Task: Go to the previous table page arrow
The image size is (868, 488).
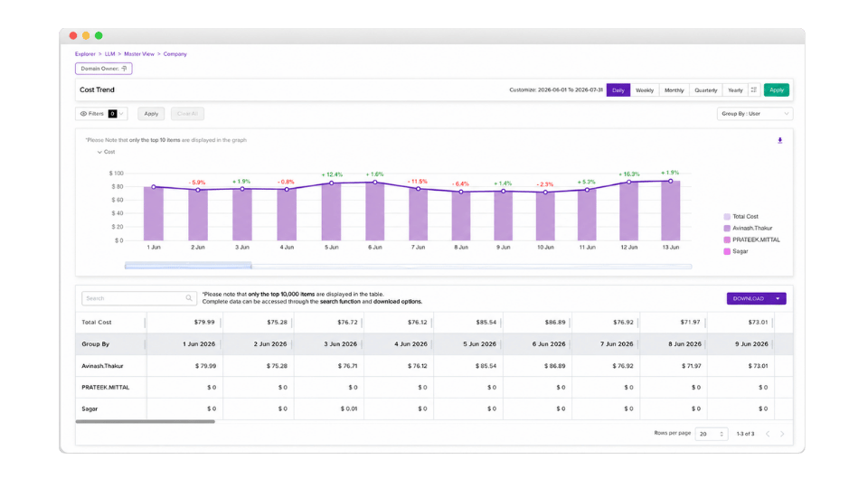Action: click(768, 434)
